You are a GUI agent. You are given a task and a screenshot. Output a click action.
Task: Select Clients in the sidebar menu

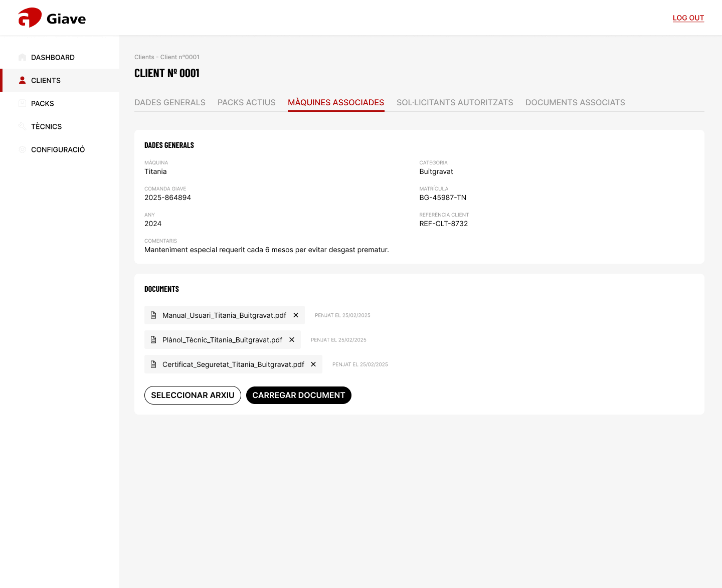(60, 80)
